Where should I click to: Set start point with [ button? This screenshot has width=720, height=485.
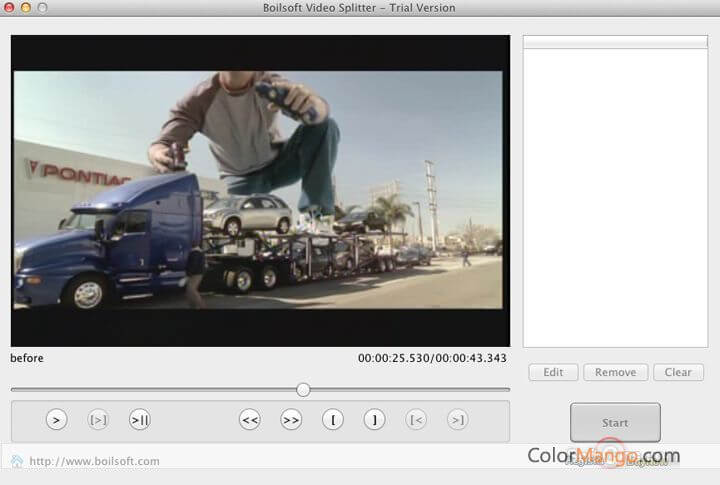click(x=333, y=420)
